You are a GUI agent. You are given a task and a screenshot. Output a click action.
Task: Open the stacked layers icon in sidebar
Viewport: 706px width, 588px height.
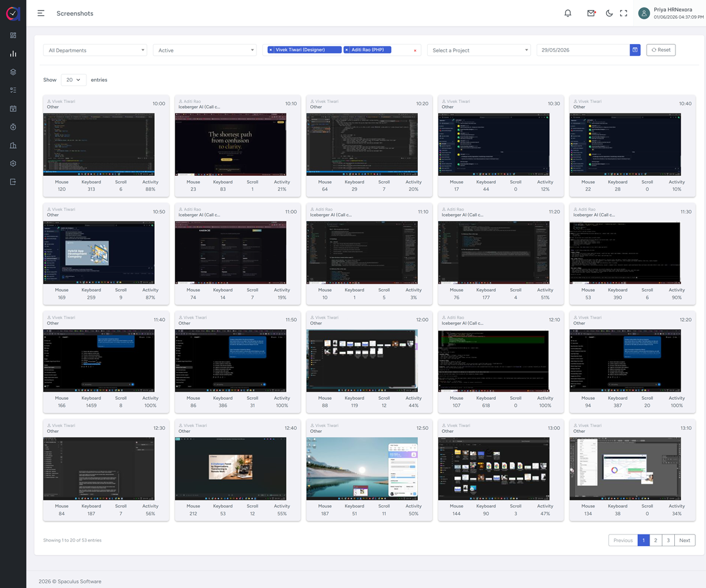click(x=13, y=72)
